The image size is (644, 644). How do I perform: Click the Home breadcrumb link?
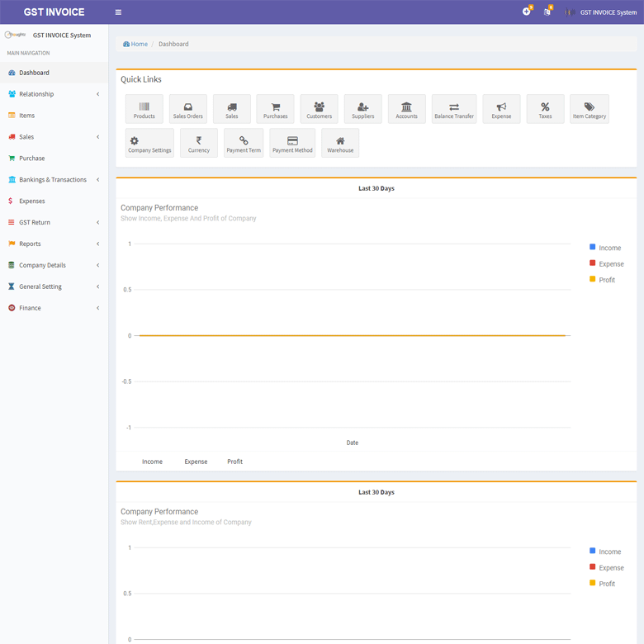pyautogui.click(x=135, y=44)
